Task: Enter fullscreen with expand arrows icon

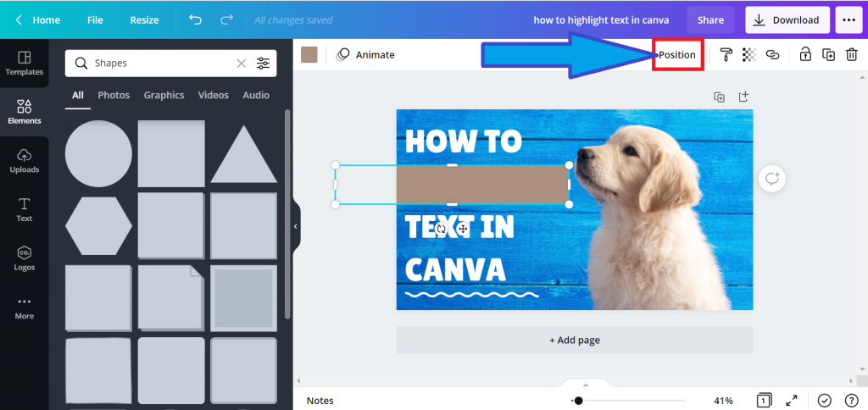Action: (x=792, y=400)
